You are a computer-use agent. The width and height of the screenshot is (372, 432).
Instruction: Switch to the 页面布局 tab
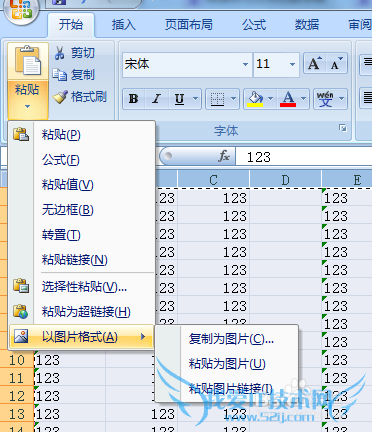pyautogui.click(x=189, y=25)
